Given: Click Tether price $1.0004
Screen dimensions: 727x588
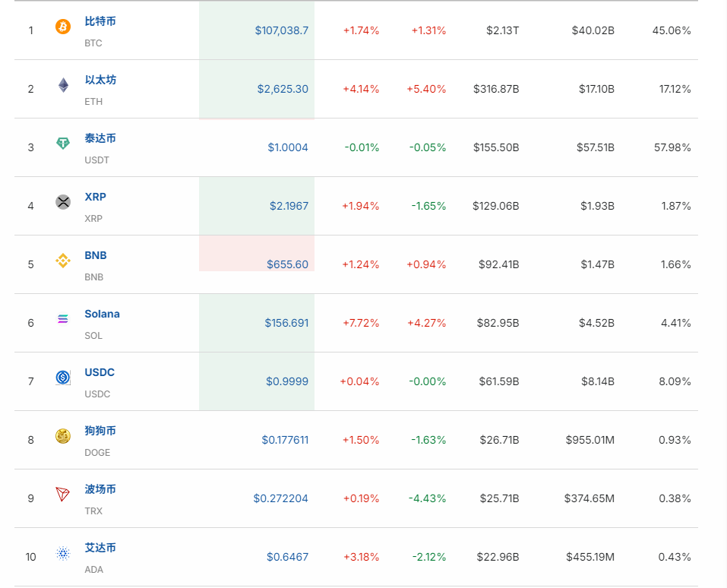Looking at the screenshot, I should tap(288, 147).
